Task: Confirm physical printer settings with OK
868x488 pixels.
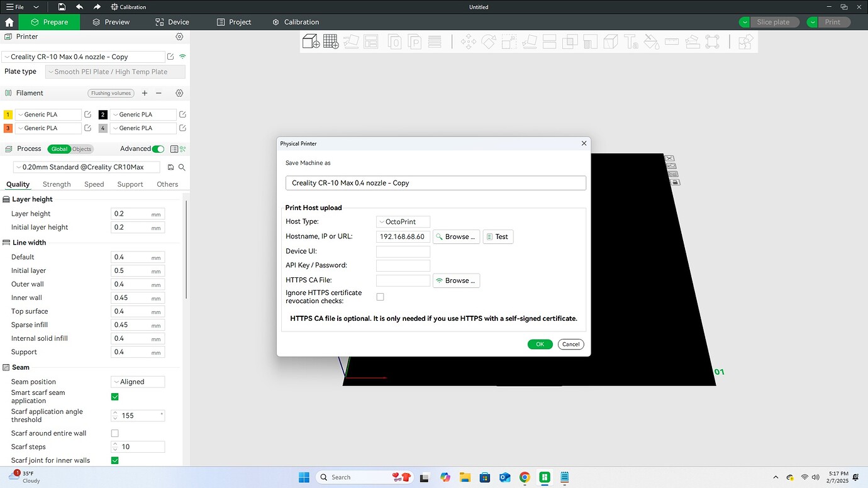Action: tap(540, 344)
